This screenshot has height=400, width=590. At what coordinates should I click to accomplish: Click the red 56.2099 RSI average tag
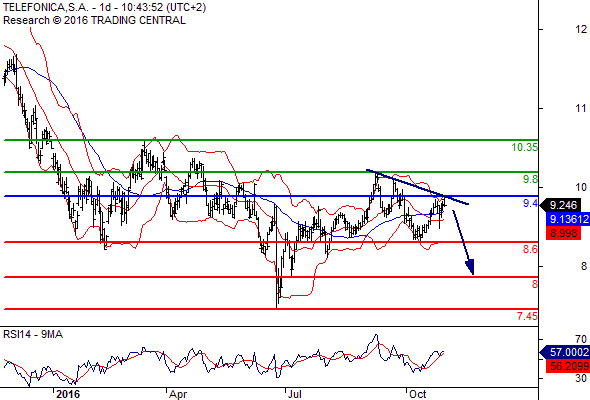(568, 365)
